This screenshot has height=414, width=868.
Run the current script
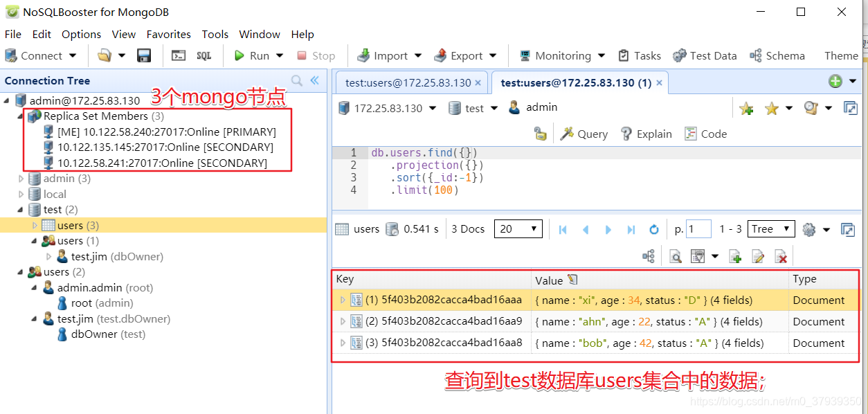pos(252,55)
